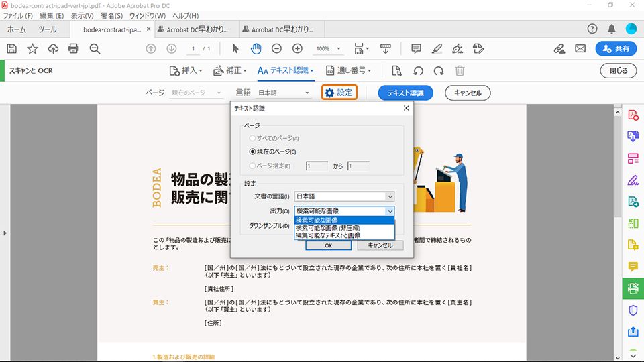Choose 検索可能な画像 output option

[x=344, y=220]
